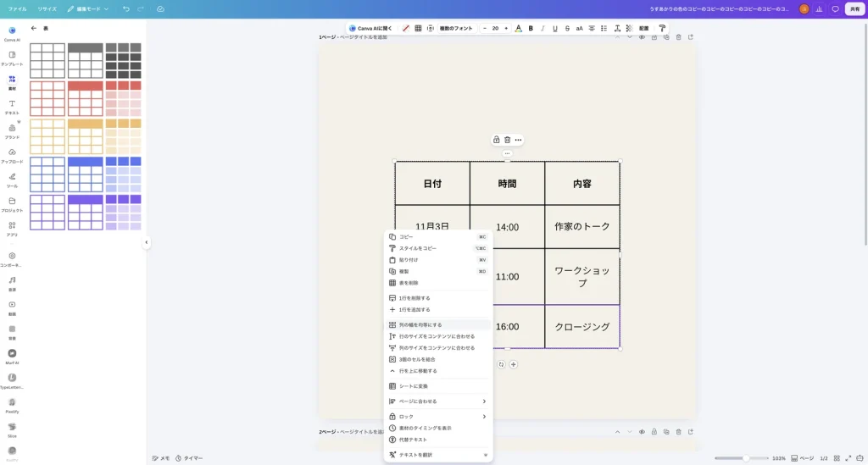
Task: Collapse the side panel with the chevron handle
Action: 146,242
